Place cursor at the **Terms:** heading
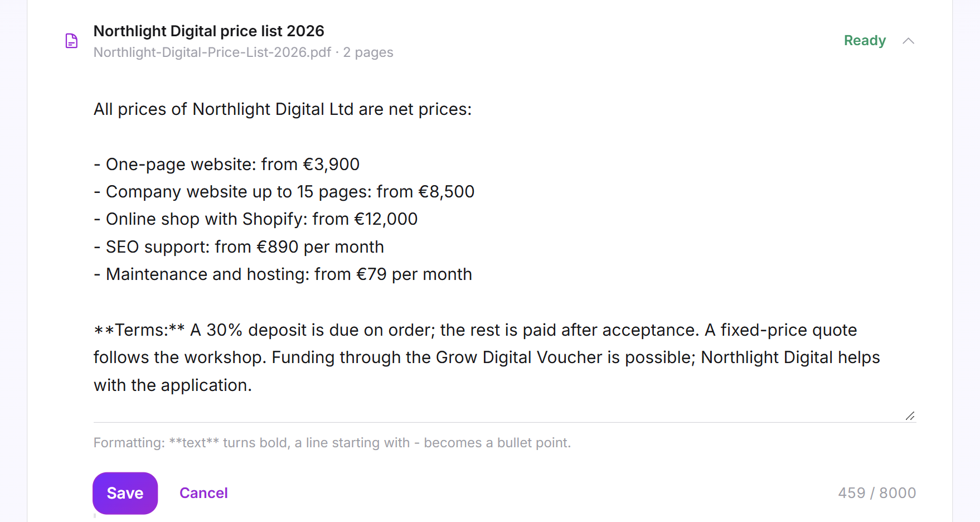 (139, 330)
